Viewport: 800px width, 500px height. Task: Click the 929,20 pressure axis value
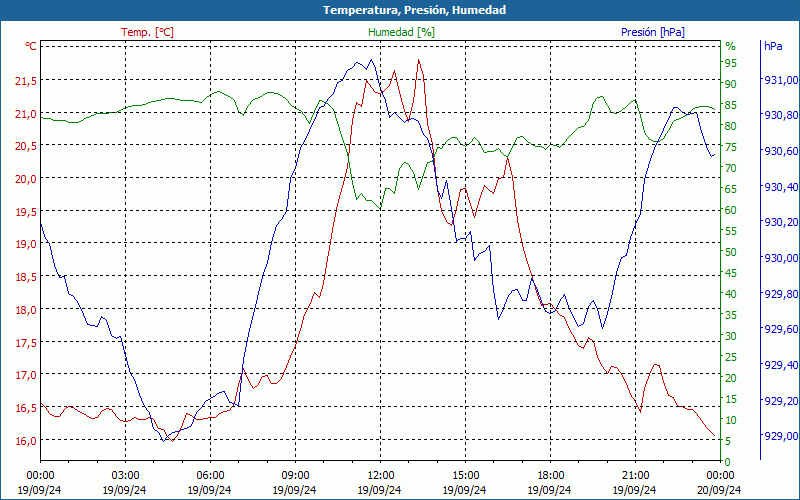point(781,400)
